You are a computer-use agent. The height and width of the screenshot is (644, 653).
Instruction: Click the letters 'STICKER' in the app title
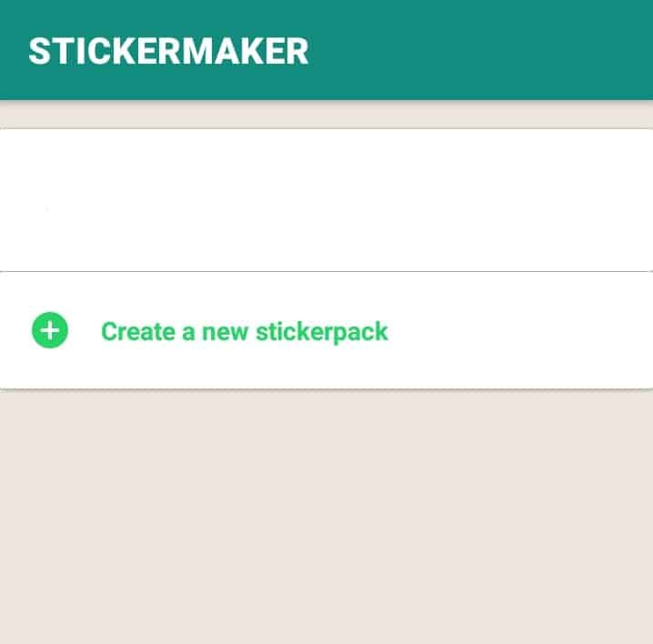click(102, 51)
